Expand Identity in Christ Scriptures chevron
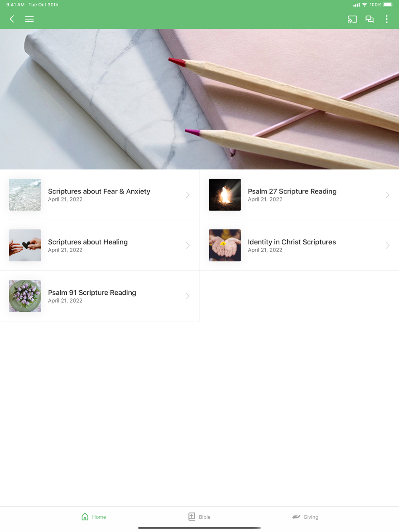The width and height of the screenshot is (399, 532). point(387,245)
